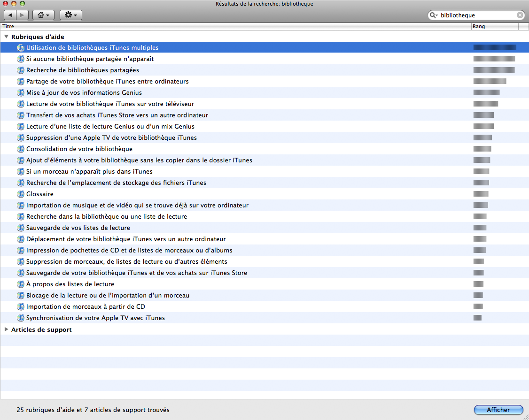Click the bibliotheque search field
This screenshot has height=420, width=529.
(x=476, y=15)
